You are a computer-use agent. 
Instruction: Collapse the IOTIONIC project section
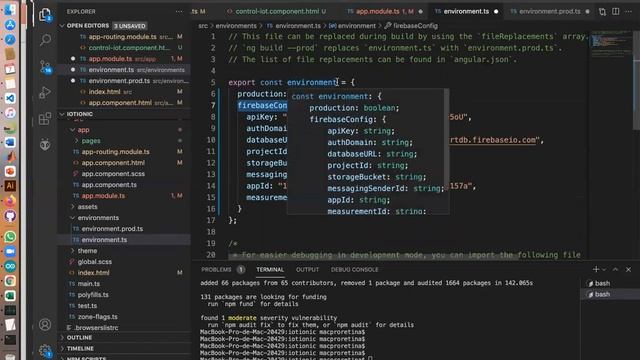point(80,114)
